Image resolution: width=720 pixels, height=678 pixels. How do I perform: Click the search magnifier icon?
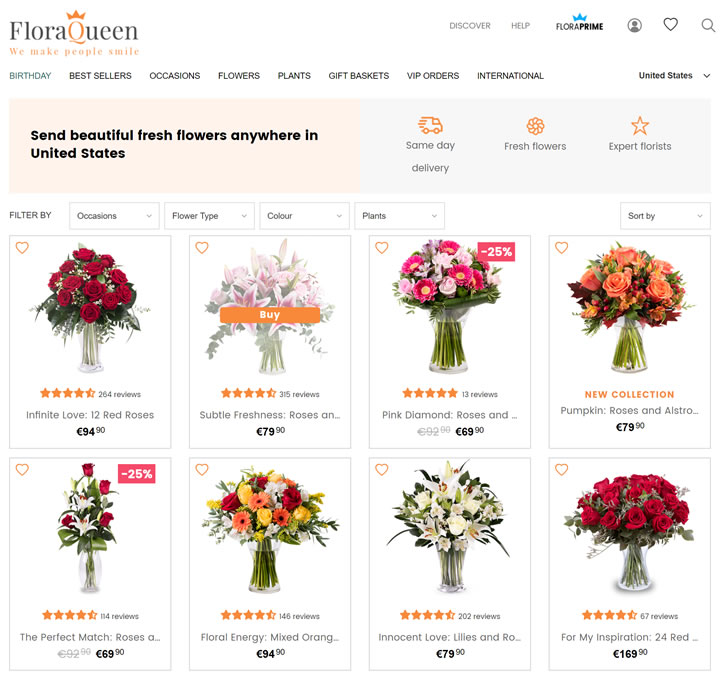(x=708, y=26)
